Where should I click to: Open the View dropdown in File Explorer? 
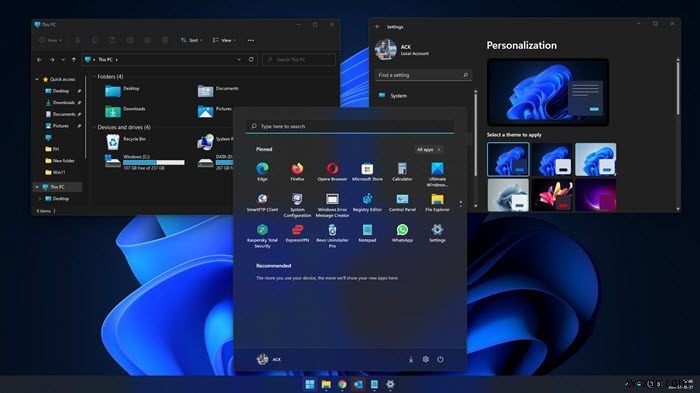point(224,40)
